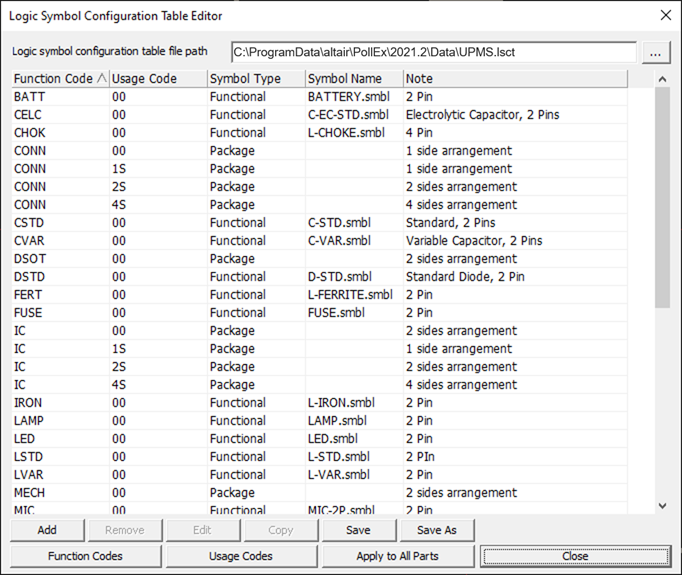
Task: Sort by the Function Code column header
Action: click(x=58, y=79)
